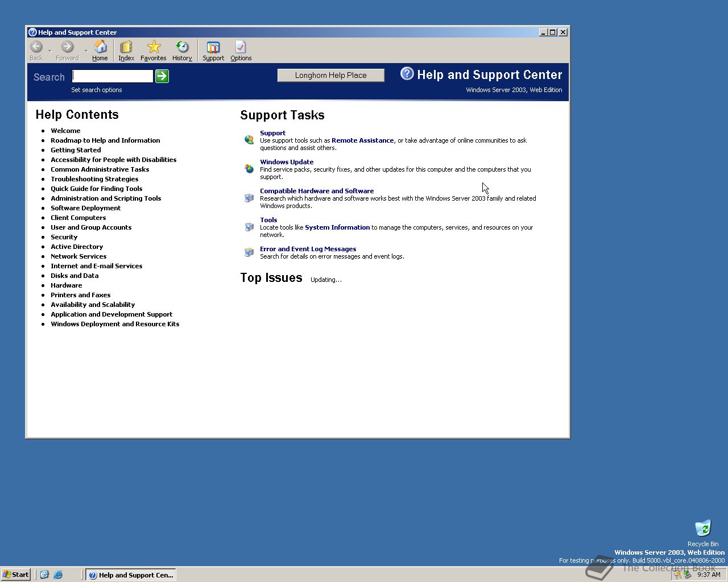Open Roadmap to Help and Information
The image size is (728, 582).
tap(105, 140)
